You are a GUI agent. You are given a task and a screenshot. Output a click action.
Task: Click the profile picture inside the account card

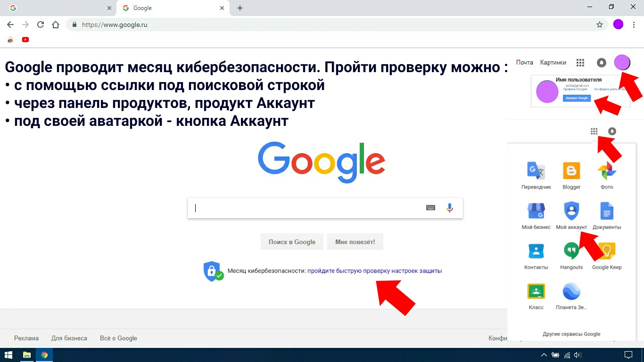[547, 91]
